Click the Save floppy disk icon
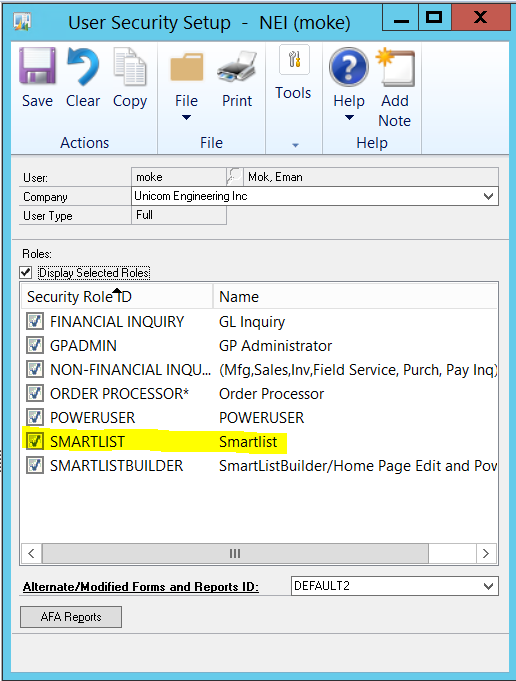This screenshot has width=516, height=681. (37, 66)
